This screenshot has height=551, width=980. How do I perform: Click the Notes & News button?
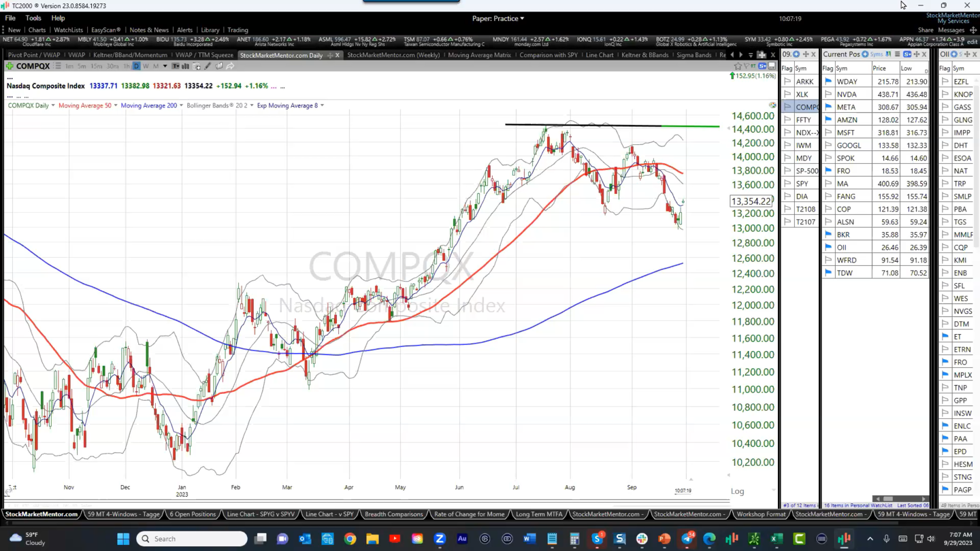tap(149, 30)
